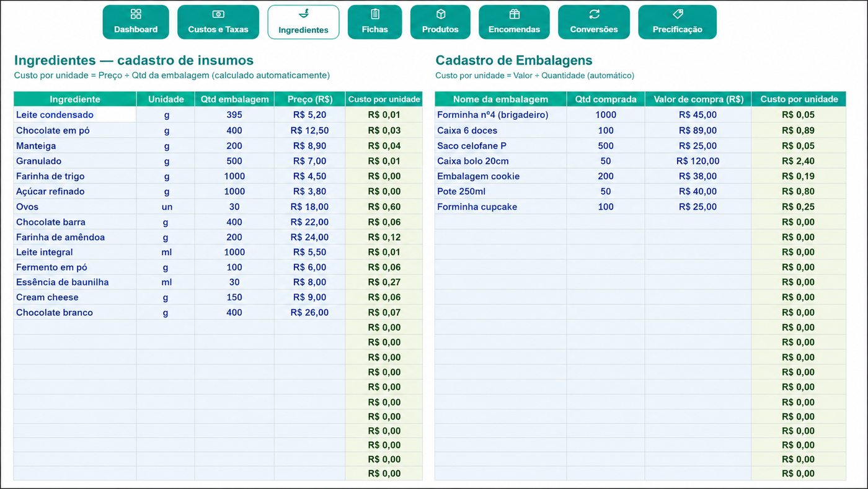Click Caixa bolo 20cm value R$ 120,00

[x=698, y=161]
